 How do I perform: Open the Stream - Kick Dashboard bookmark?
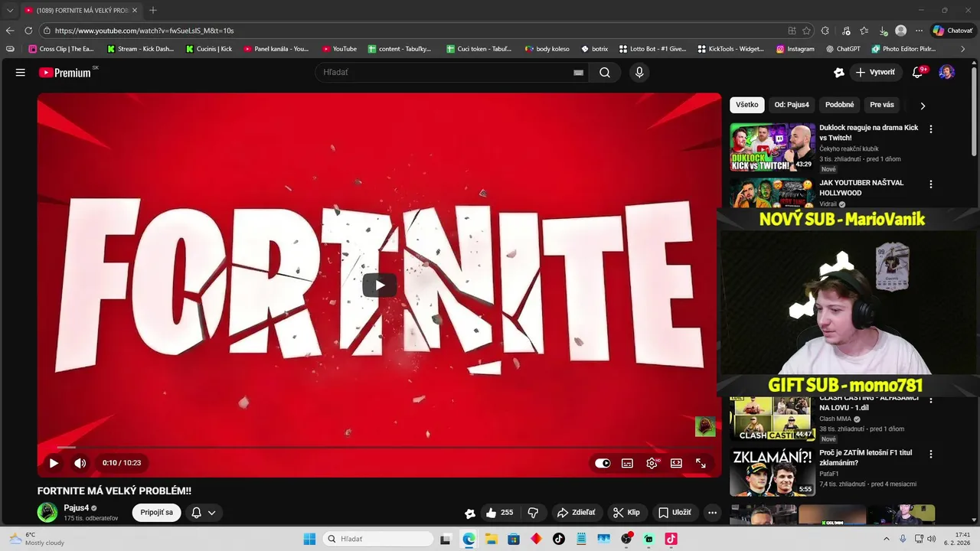141,49
